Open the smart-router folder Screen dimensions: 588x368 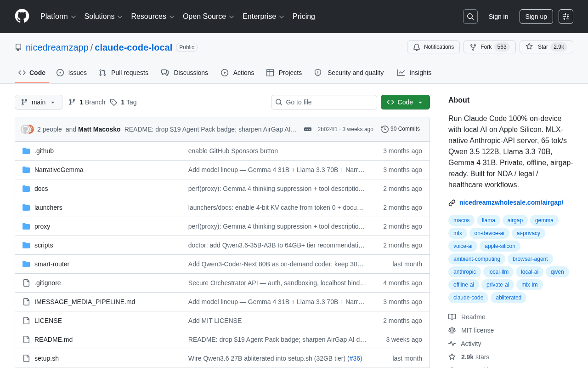tap(52, 264)
